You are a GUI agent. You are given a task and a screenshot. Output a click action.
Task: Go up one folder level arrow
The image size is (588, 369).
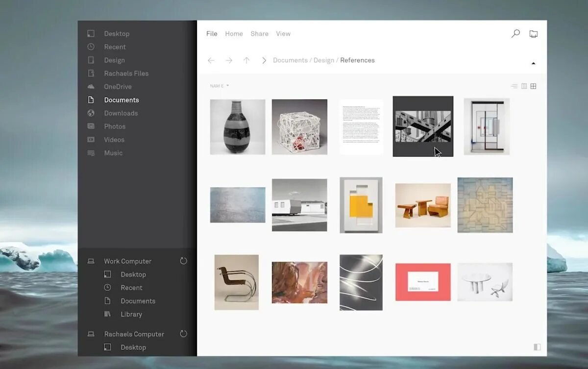(246, 60)
